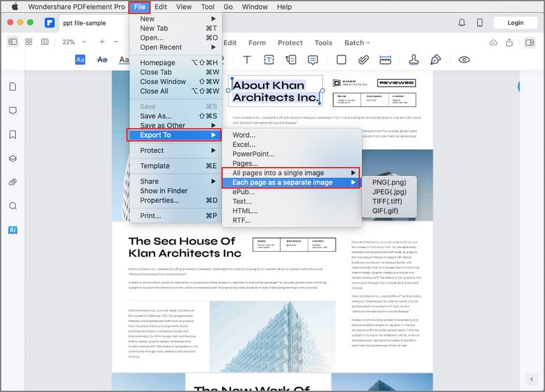
Task: Open the Window menu
Action: 255,7
